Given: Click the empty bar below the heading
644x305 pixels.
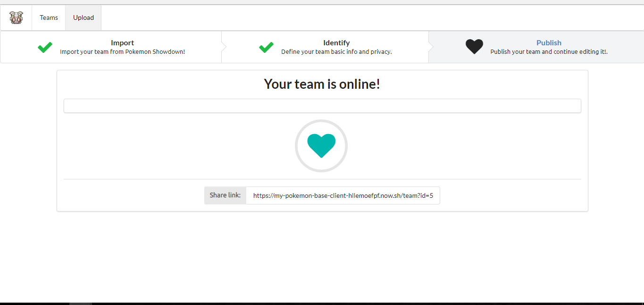Looking at the screenshot, I should (x=322, y=106).
